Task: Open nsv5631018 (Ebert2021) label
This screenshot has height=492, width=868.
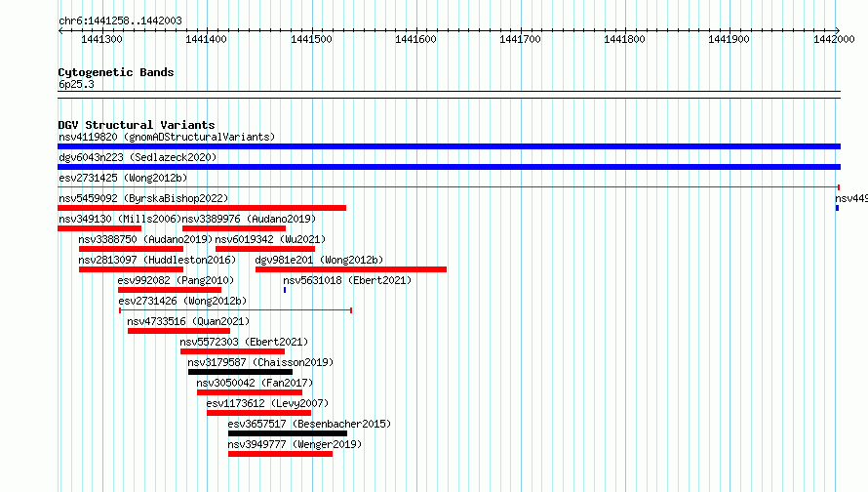Action: pos(347,280)
